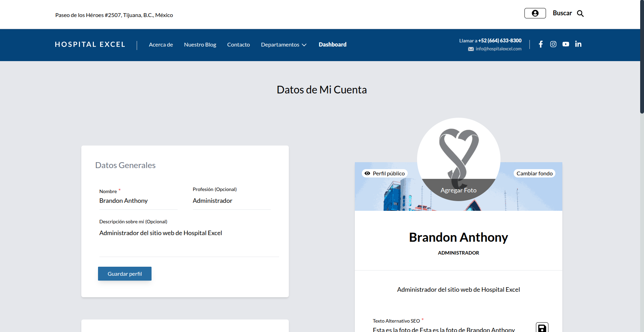Open the Instagram social link
The image size is (644, 332).
point(553,44)
